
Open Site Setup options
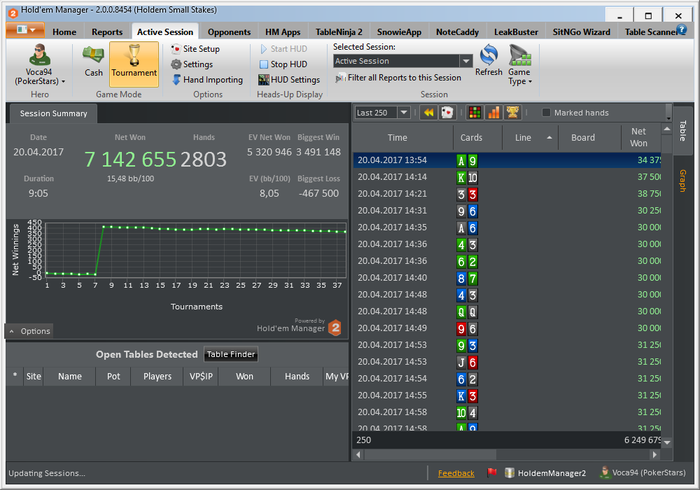click(196, 49)
